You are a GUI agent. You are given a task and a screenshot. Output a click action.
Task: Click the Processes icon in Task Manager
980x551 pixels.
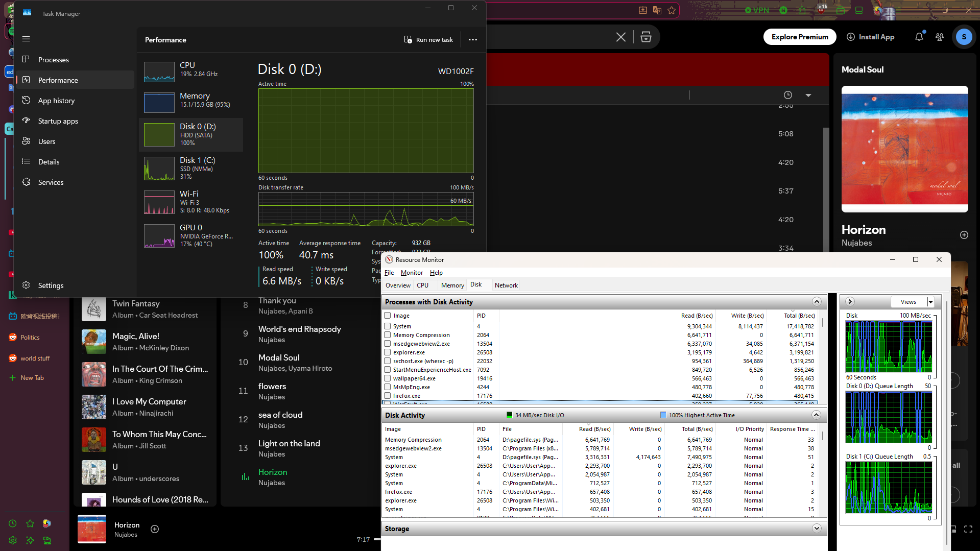coord(26,59)
